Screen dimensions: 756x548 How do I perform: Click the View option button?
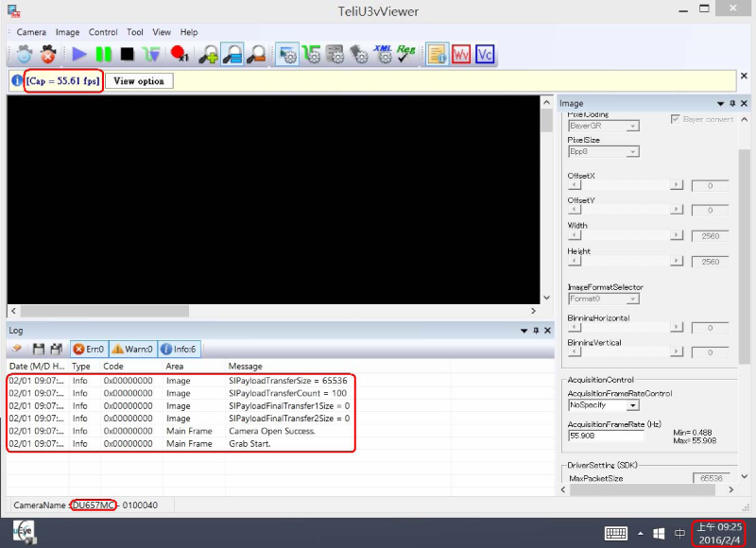(139, 81)
